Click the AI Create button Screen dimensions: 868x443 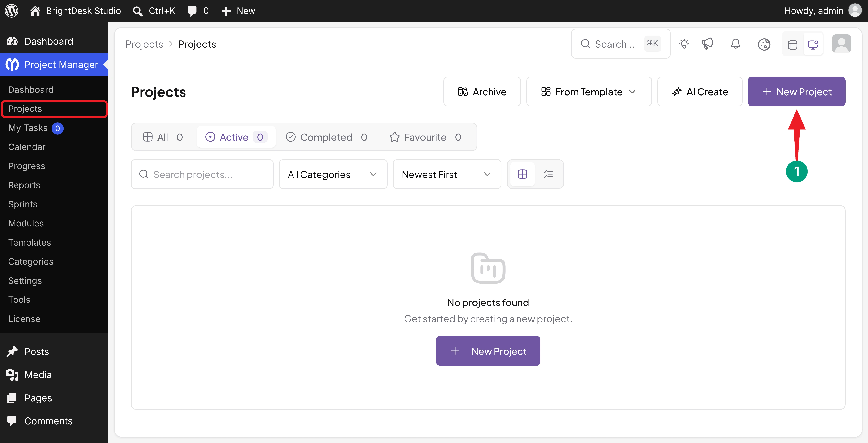pyautogui.click(x=700, y=92)
